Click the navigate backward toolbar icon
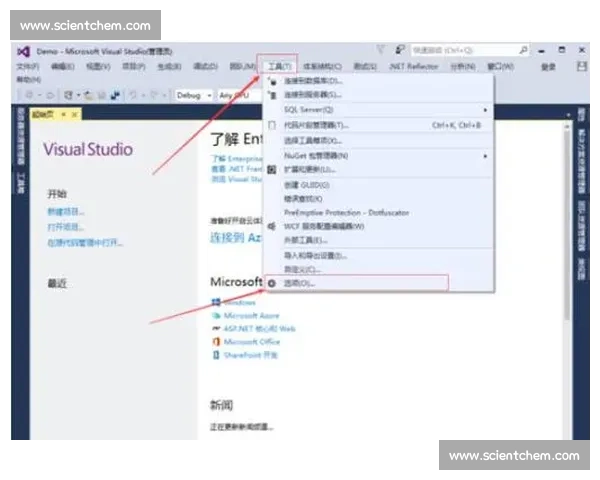Screen dimensions: 600x480 [29, 95]
